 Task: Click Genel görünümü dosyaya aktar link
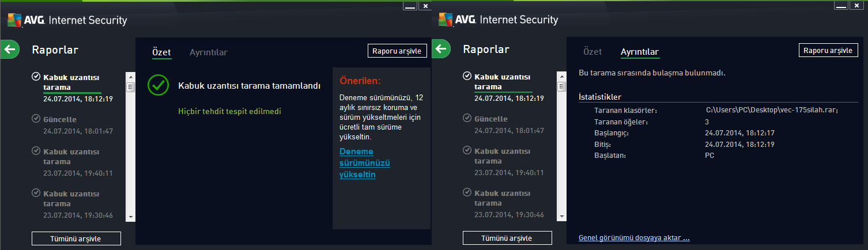[x=634, y=238]
